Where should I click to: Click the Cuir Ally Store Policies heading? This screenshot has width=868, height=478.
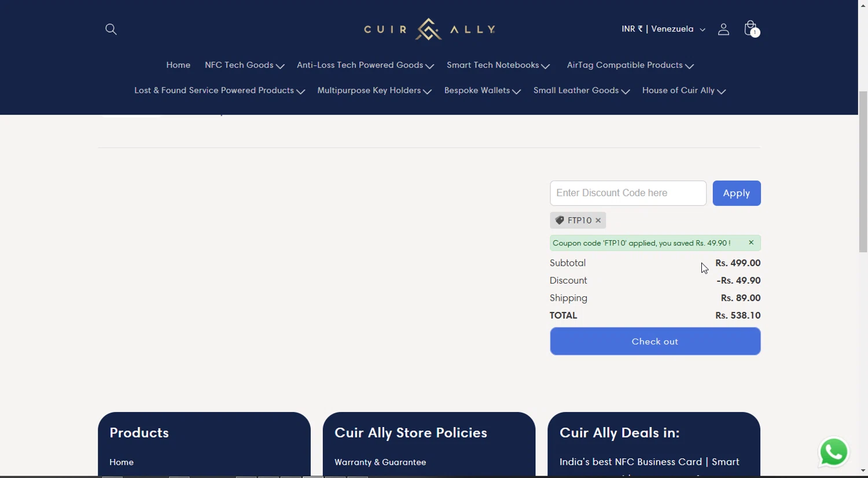[411, 433]
